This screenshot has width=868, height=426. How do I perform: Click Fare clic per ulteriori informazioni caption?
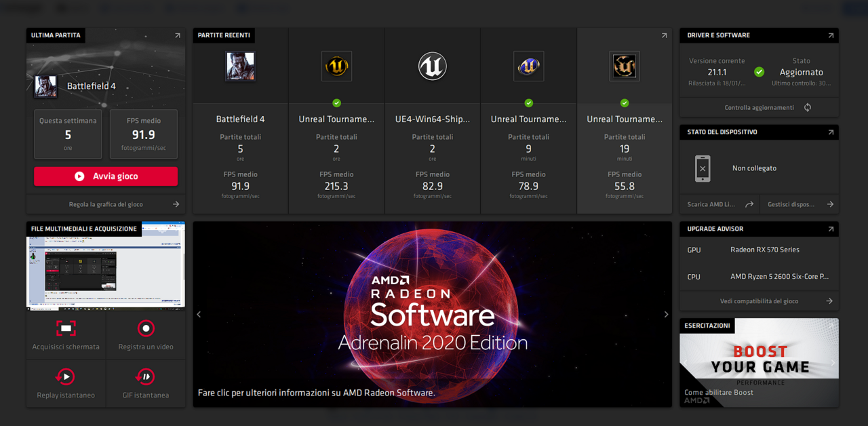pyautogui.click(x=316, y=393)
